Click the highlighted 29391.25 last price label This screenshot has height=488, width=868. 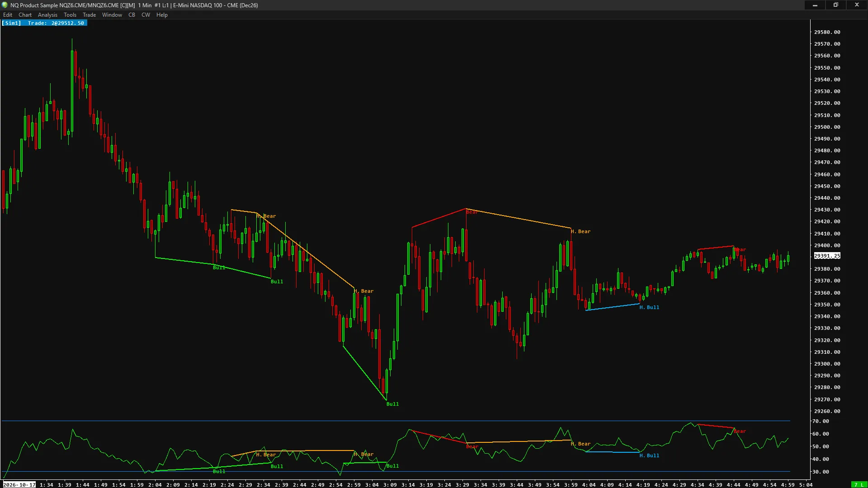click(827, 256)
